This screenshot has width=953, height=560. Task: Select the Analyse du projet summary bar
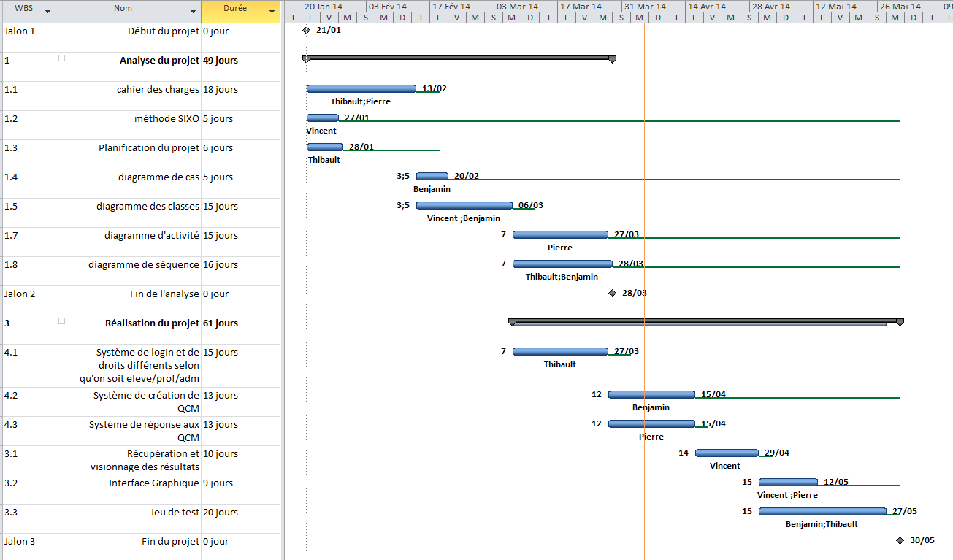[x=459, y=57]
